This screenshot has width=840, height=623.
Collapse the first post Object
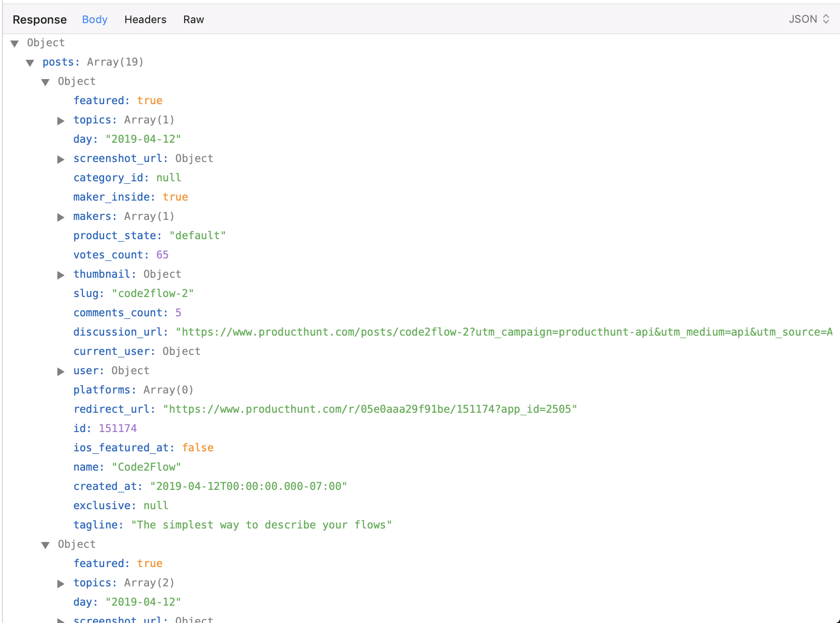[x=46, y=82]
